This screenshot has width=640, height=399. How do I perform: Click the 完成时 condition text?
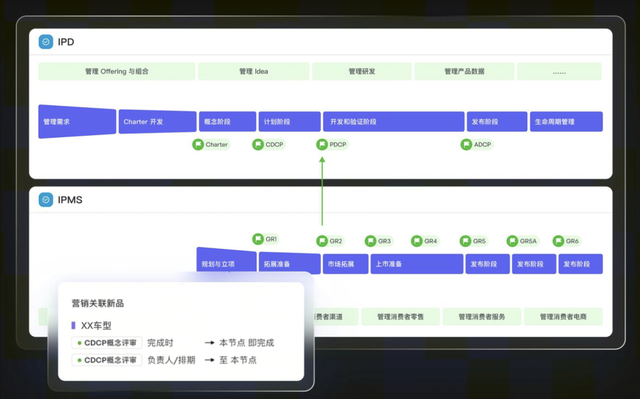160,343
